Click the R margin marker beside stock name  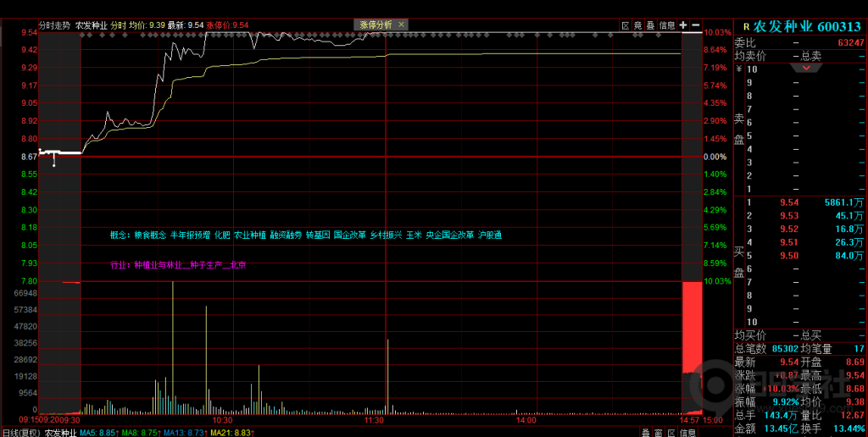pyautogui.click(x=746, y=27)
